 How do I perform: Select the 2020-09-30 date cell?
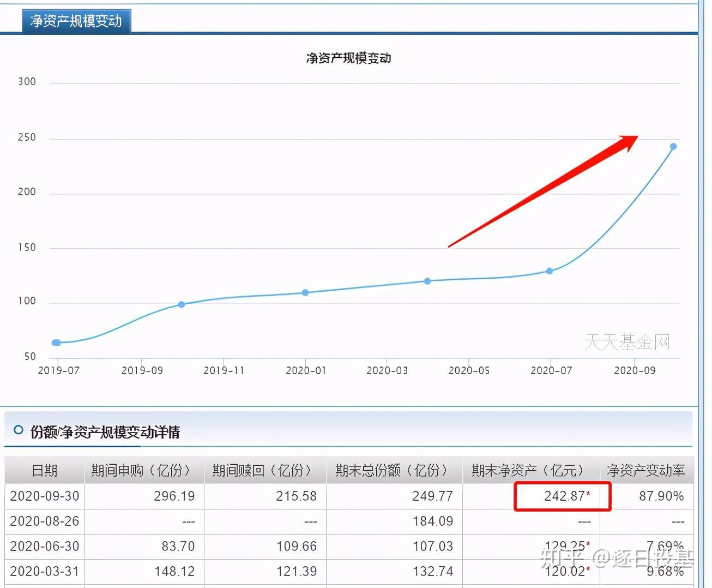pos(45,496)
